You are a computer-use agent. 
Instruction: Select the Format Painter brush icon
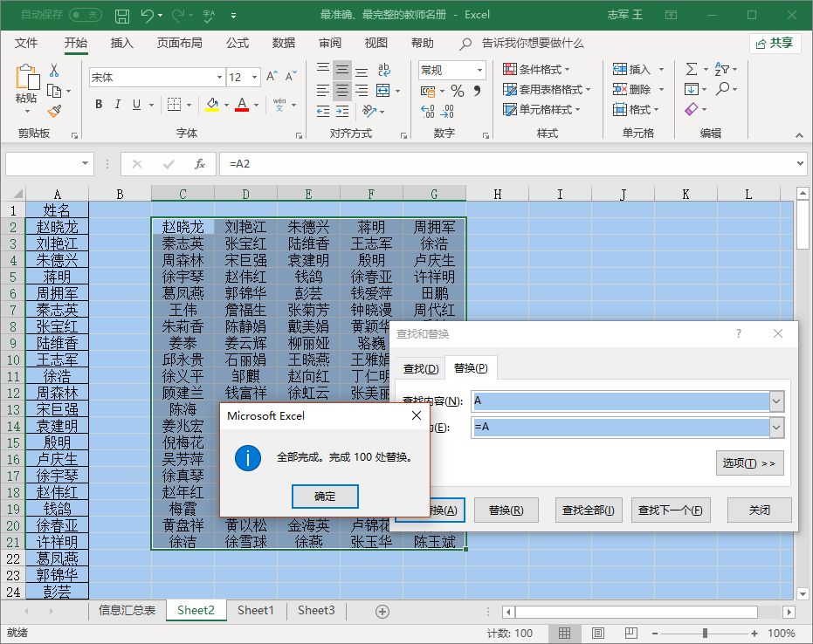pyautogui.click(x=54, y=111)
